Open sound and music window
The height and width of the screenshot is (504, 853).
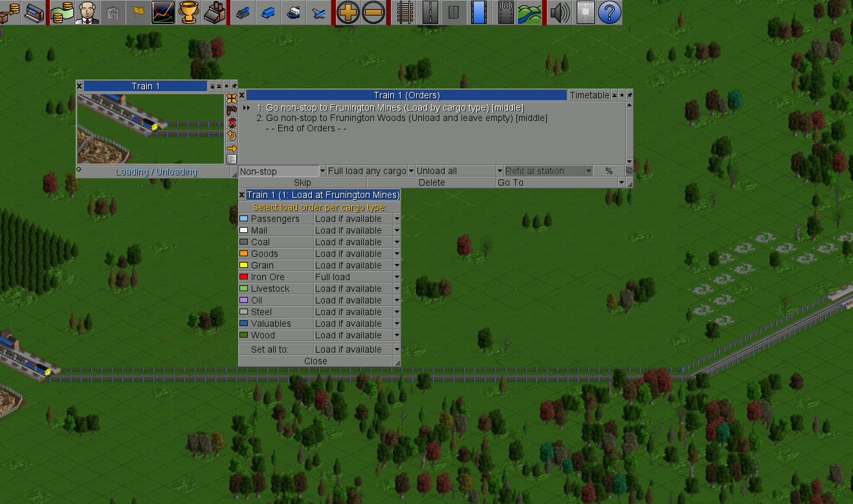tap(559, 12)
